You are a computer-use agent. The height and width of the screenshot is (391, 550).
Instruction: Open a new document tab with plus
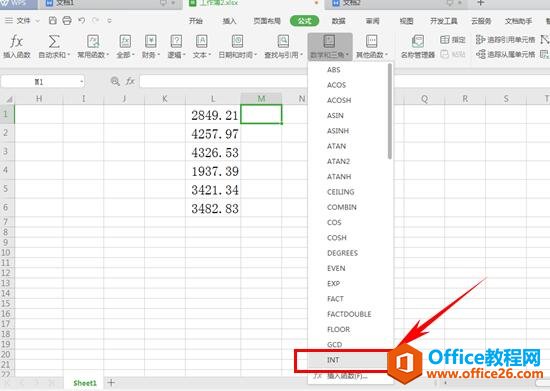click(x=481, y=3)
